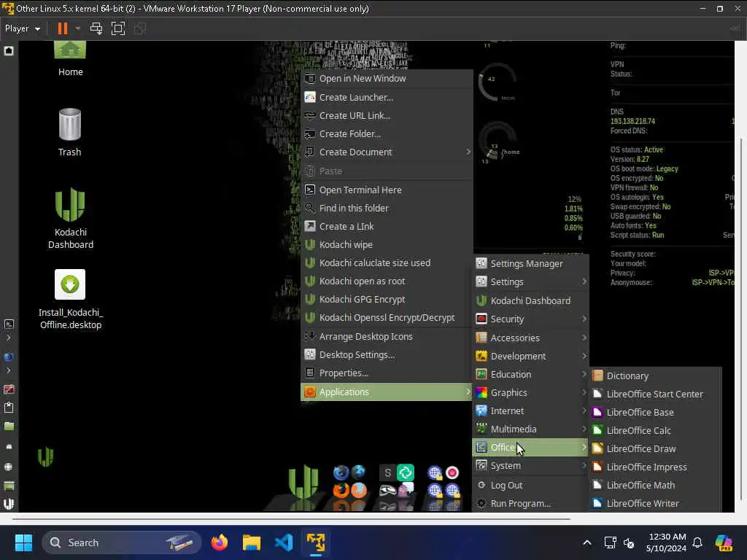Viewport: 747px width, 560px height.
Task: Open File Explorer from Windows taskbar
Action: tap(252, 542)
